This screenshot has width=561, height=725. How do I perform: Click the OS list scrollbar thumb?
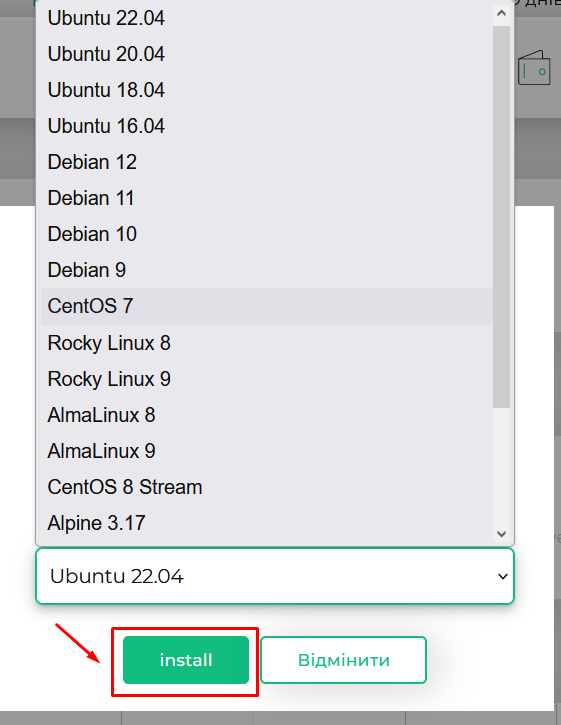tap(501, 216)
